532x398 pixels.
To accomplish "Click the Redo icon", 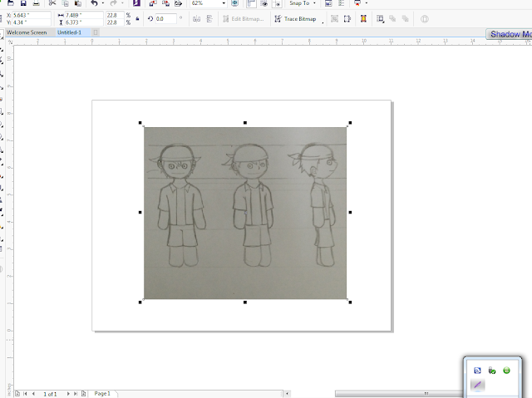I will (114, 3).
